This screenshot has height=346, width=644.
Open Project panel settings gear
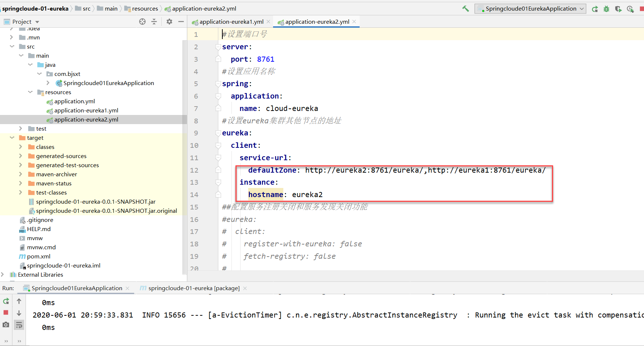[169, 22]
